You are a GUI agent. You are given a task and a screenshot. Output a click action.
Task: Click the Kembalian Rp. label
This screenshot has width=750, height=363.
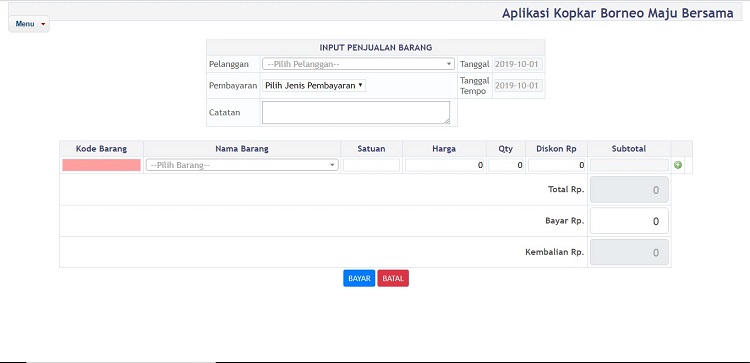(x=555, y=252)
